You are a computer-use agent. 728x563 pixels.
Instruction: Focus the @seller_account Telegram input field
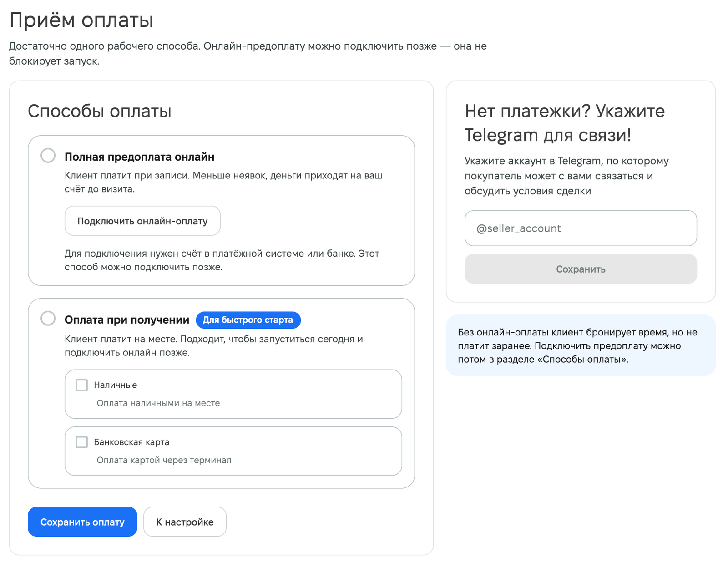click(581, 228)
